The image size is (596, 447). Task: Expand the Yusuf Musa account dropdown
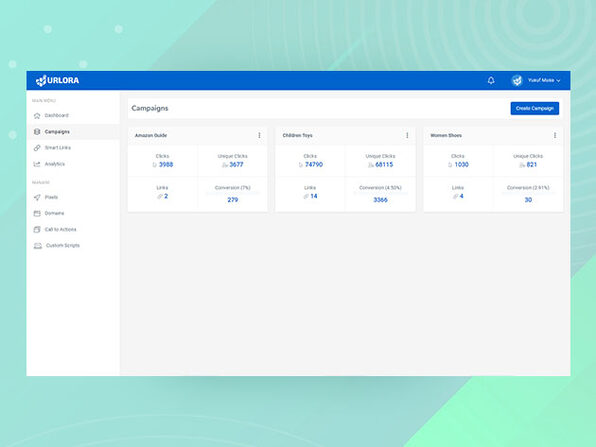pos(544,80)
